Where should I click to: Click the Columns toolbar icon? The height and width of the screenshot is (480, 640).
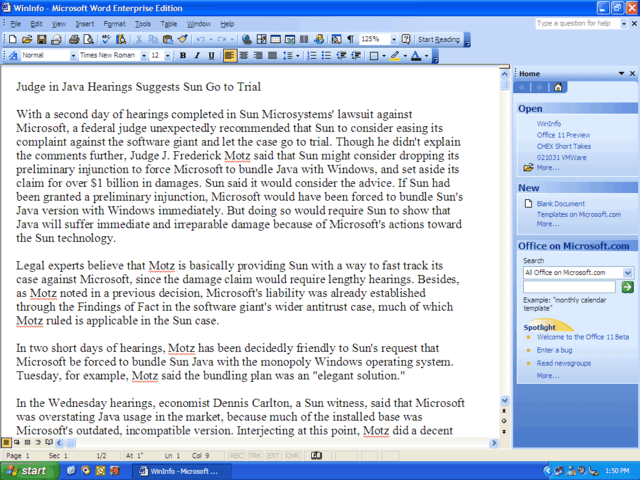click(x=304, y=39)
